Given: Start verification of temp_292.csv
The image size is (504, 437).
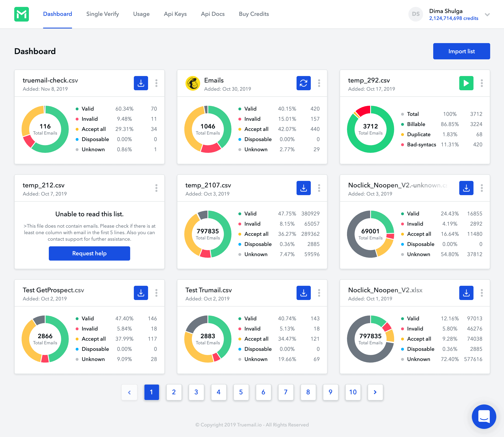Looking at the screenshot, I should point(466,83).
